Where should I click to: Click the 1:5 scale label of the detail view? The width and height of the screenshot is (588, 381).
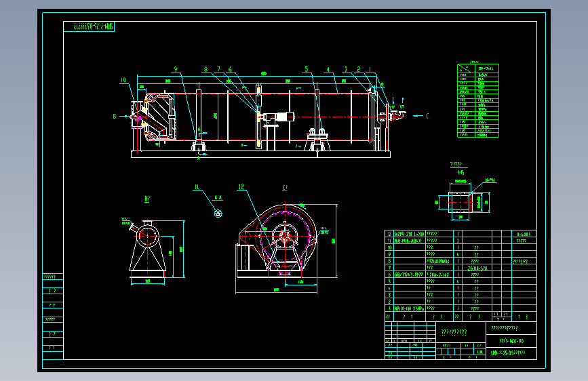461,172
